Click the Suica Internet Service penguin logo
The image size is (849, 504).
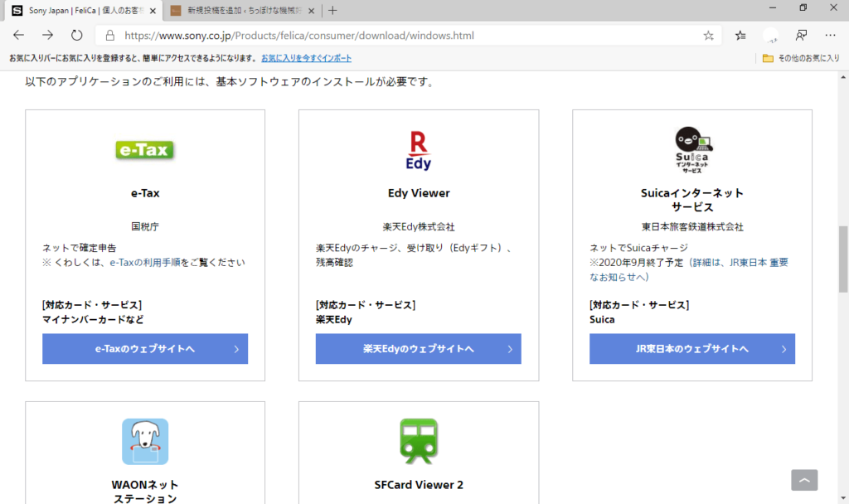(x=692, y=150)
